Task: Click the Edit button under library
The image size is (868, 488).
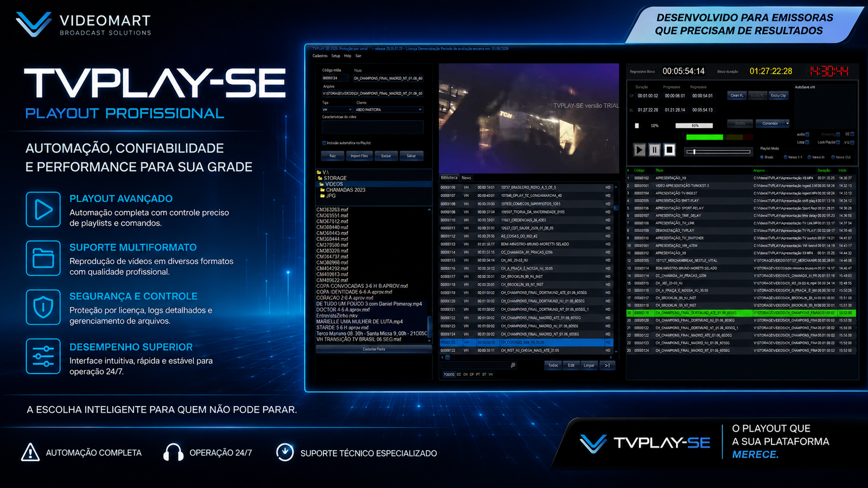Action: pos(571,365)
